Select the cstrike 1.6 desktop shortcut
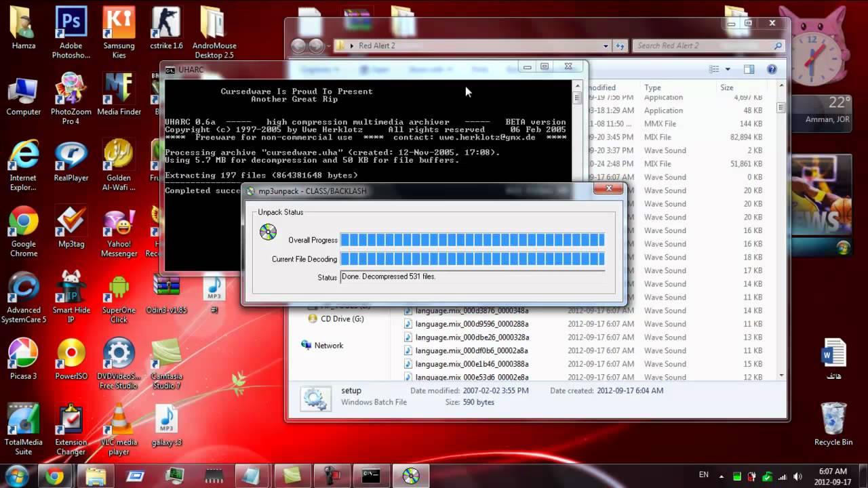 tap(166, 28)
